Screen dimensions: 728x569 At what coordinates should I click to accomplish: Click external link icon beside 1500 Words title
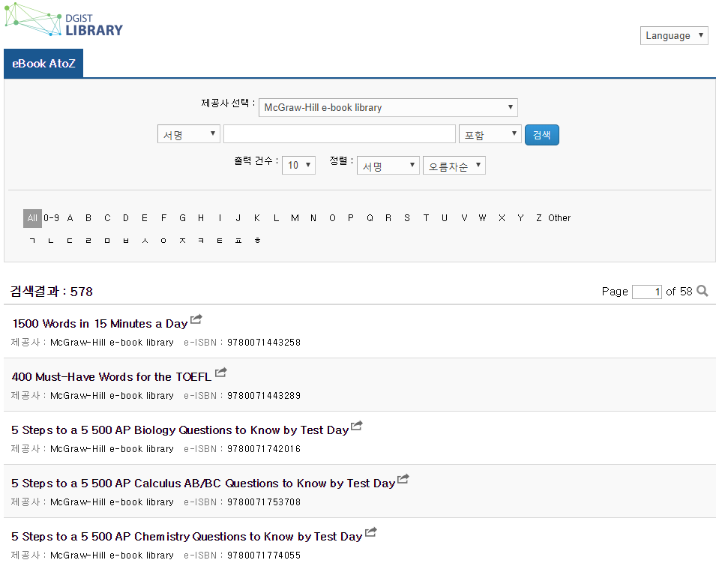(x=196, y=319)
